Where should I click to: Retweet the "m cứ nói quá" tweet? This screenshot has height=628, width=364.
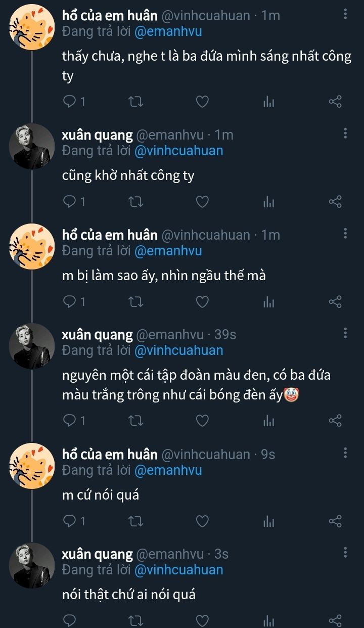[136, 521]
